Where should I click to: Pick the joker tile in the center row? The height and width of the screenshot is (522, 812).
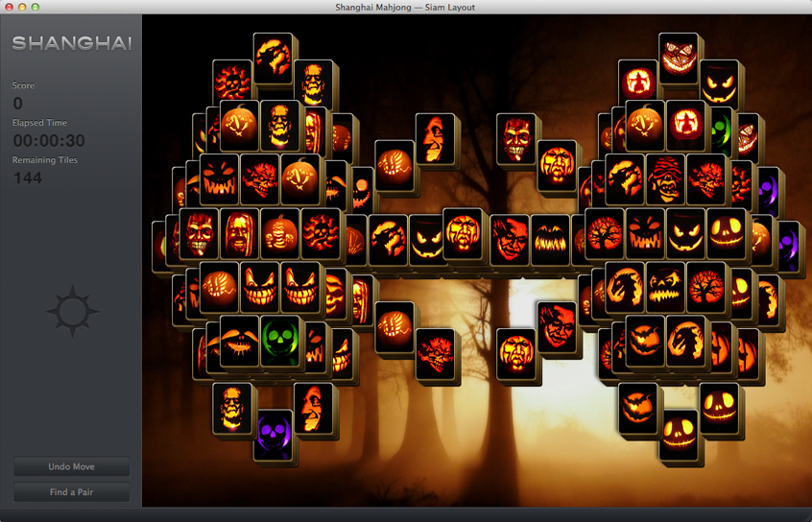click(510, 240)
